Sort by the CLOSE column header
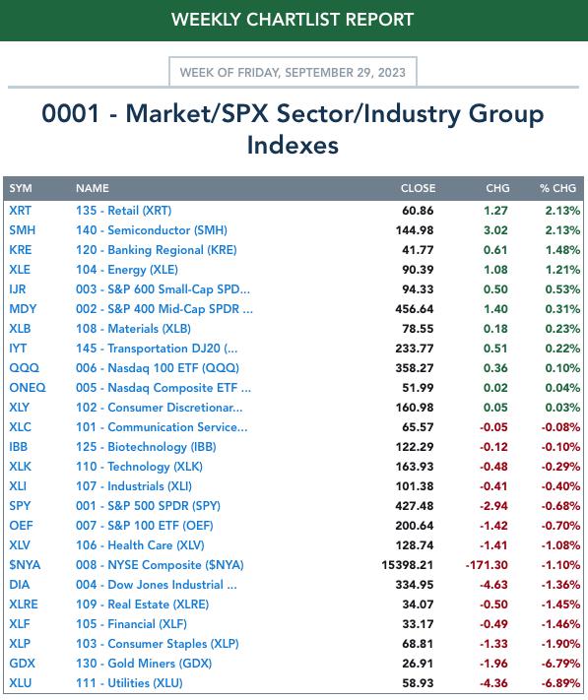The image size is (588, 700). point(418,188)
